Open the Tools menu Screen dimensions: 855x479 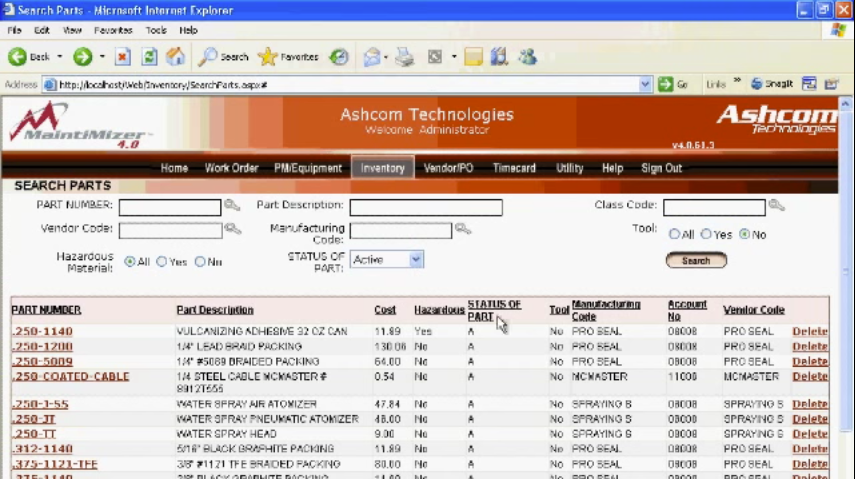(x=156, y=30)
